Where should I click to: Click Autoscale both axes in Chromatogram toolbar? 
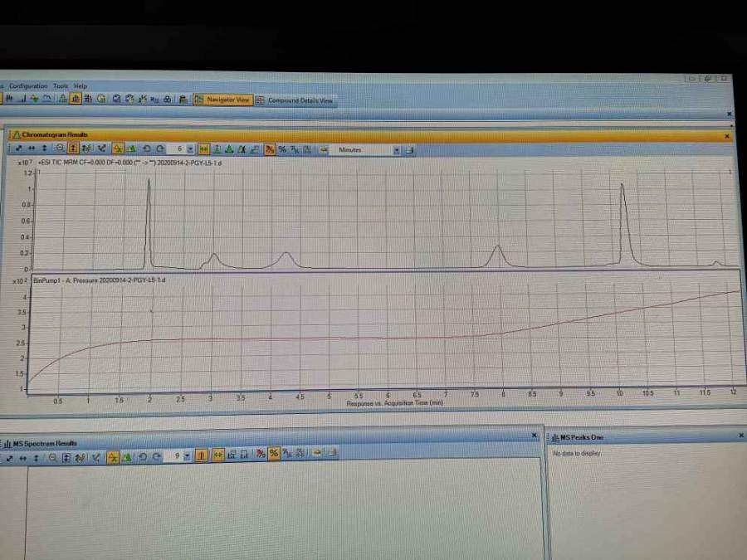tap(18, 149)
